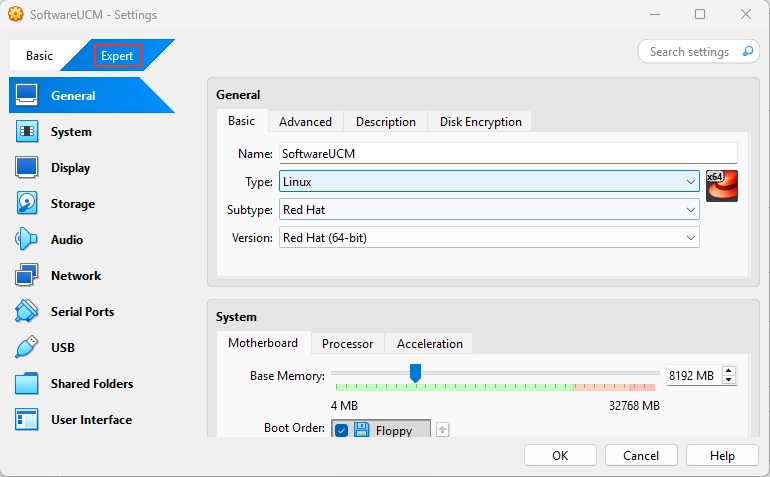Click the Name field containing SoftwareUCM
Viewport: 770px width, 477px height.
pos(508,153)
